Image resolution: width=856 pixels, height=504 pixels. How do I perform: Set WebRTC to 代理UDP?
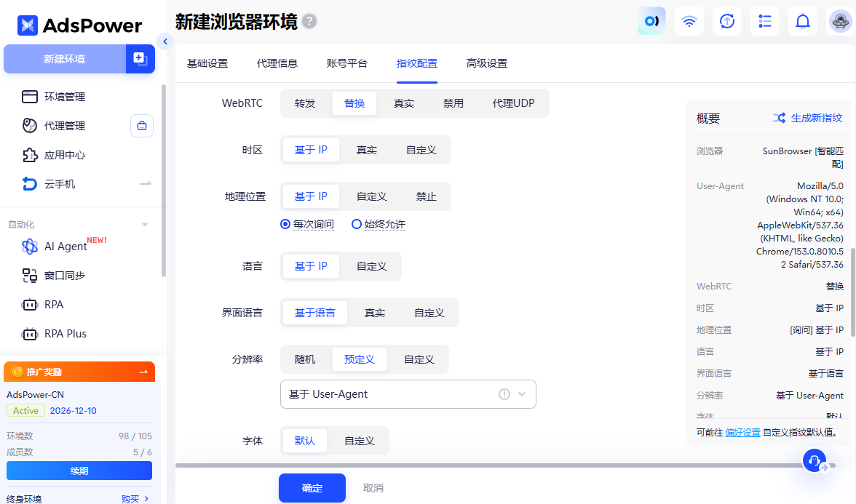[513, 103]
